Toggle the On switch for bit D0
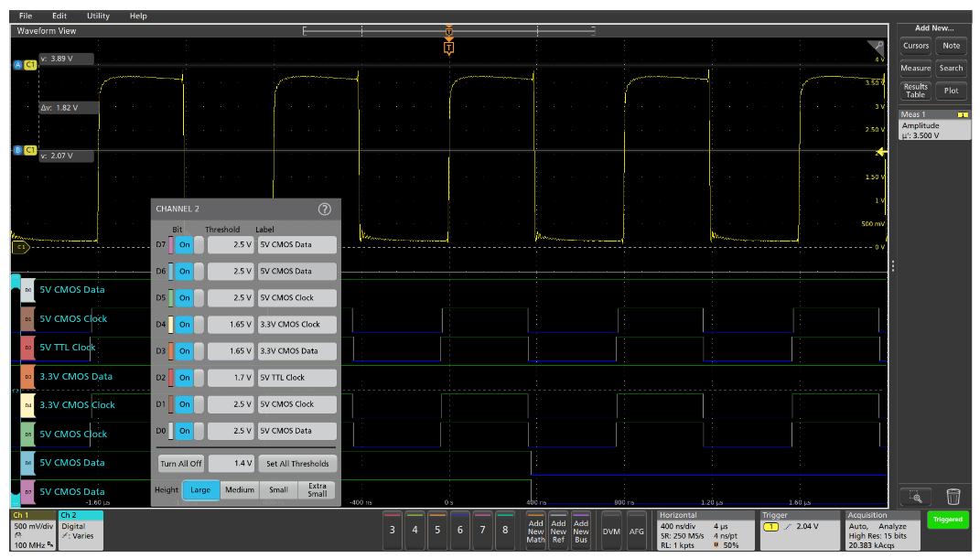This screenshot has width=980, height=558. pos(186,431)
